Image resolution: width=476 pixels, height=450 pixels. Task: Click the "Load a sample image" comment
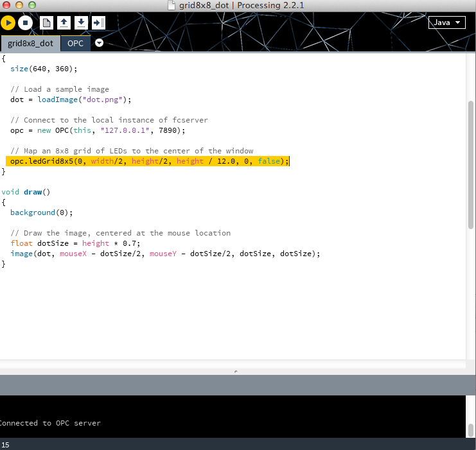click(60, 89)
